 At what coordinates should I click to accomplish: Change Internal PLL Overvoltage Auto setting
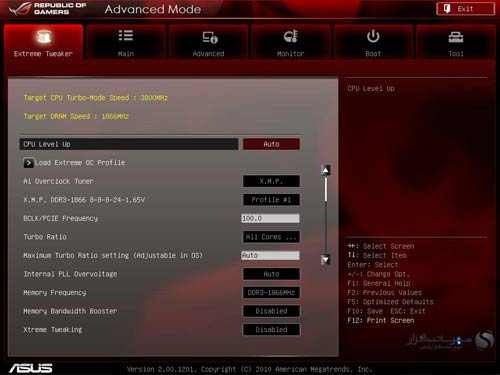coord(271,274)
